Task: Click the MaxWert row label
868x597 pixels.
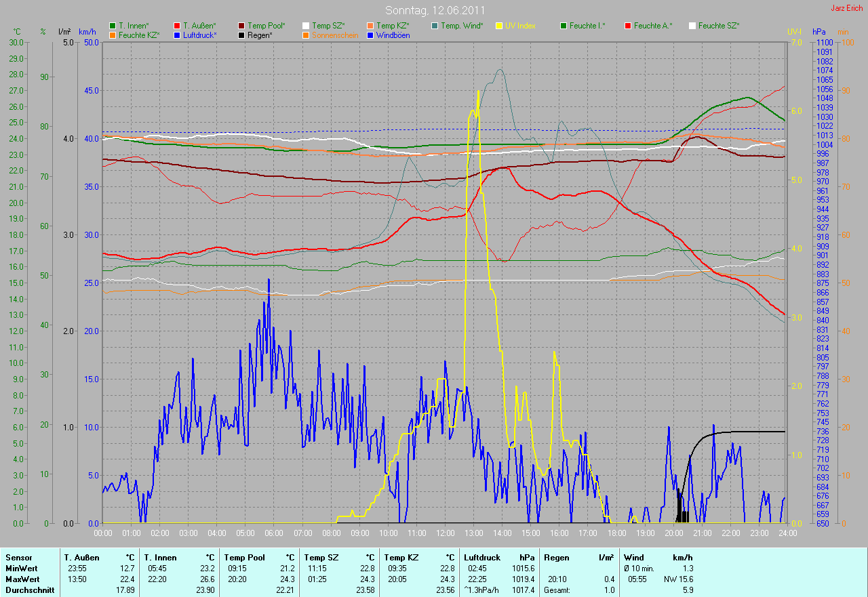Action: click(21, 579)
